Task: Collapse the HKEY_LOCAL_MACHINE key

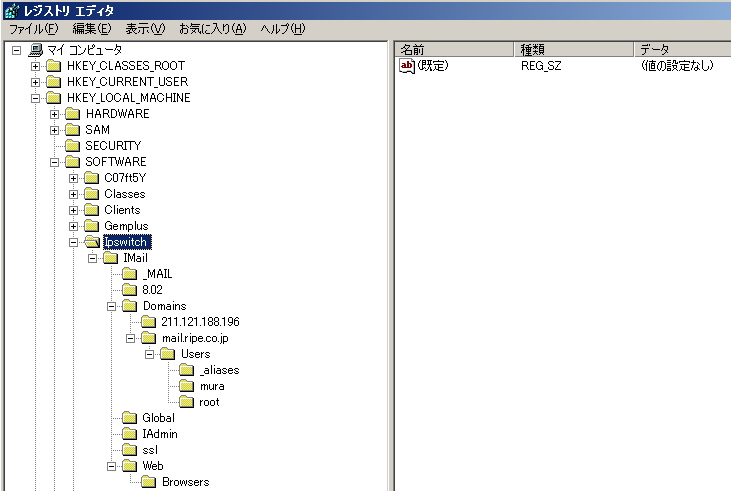Action: pyautogui.click(x=35, y=98)
